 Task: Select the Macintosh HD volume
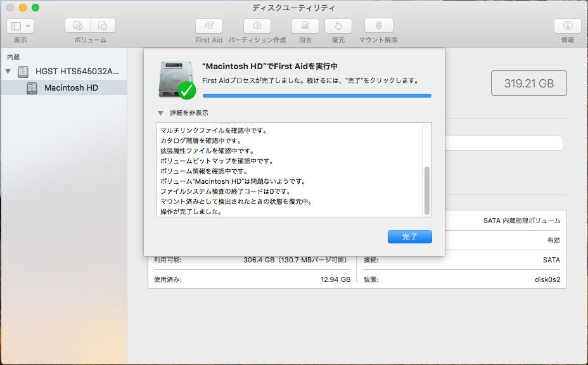tap(71, 88)
